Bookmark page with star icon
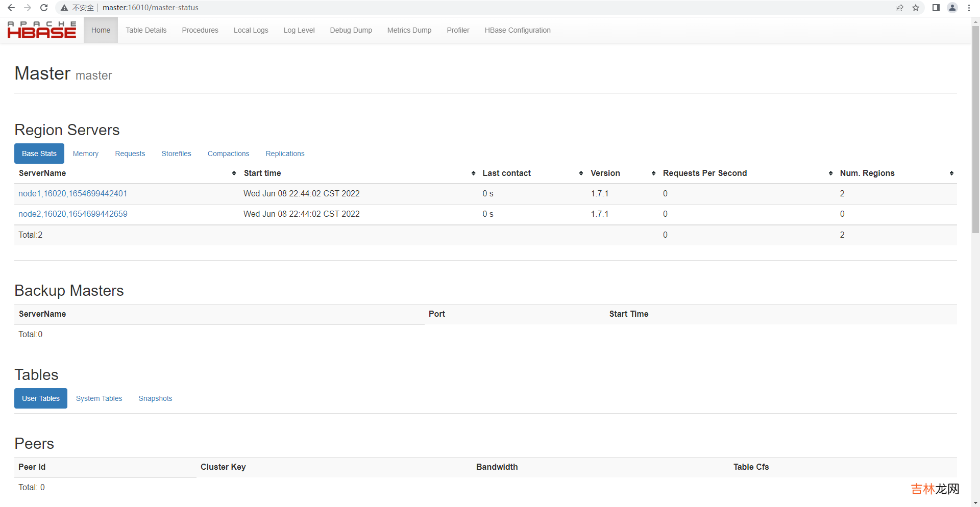 pyautogui.click(x=916, y=8)
